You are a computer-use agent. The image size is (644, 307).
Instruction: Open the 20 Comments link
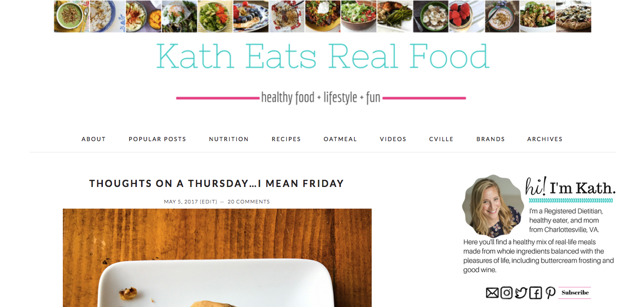(x=249, y=201)
